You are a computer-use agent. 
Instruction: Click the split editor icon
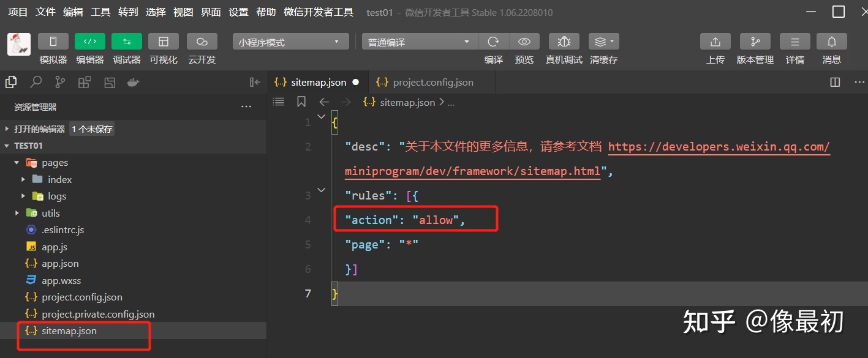pyautogui.click(x=835, y=82)
